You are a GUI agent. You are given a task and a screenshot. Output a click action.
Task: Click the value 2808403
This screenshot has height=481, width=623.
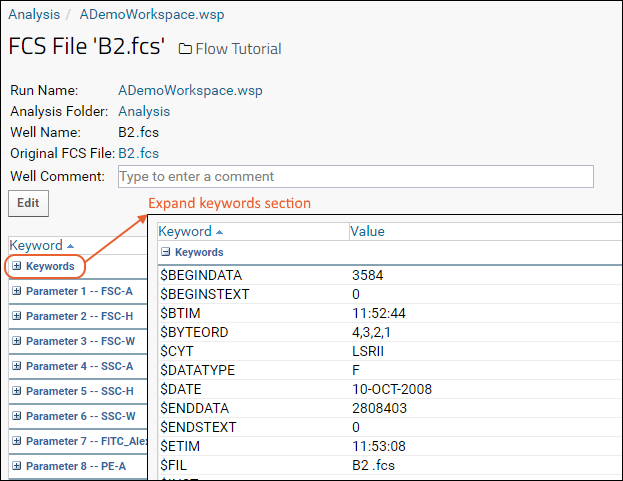(379, 408)
